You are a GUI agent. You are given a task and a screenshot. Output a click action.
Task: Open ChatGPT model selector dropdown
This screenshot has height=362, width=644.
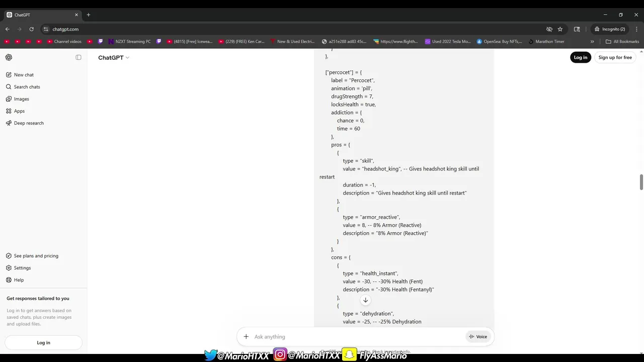click(x=114, y=58)
